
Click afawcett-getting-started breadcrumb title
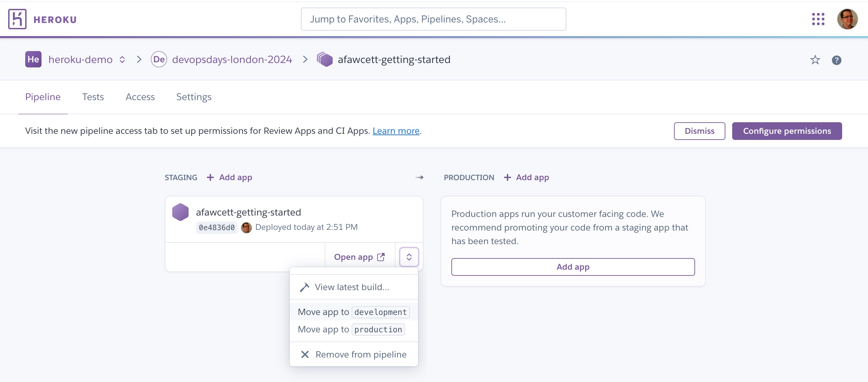point(394,60)
